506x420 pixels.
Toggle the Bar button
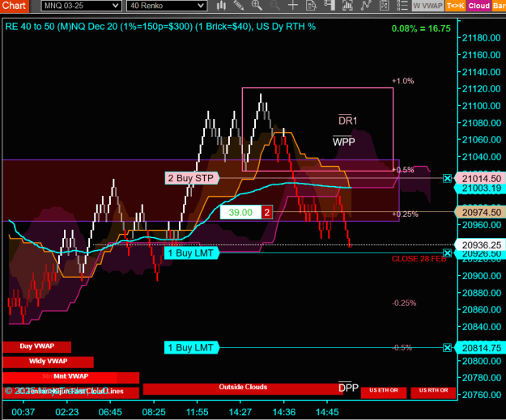click(499, 6)
